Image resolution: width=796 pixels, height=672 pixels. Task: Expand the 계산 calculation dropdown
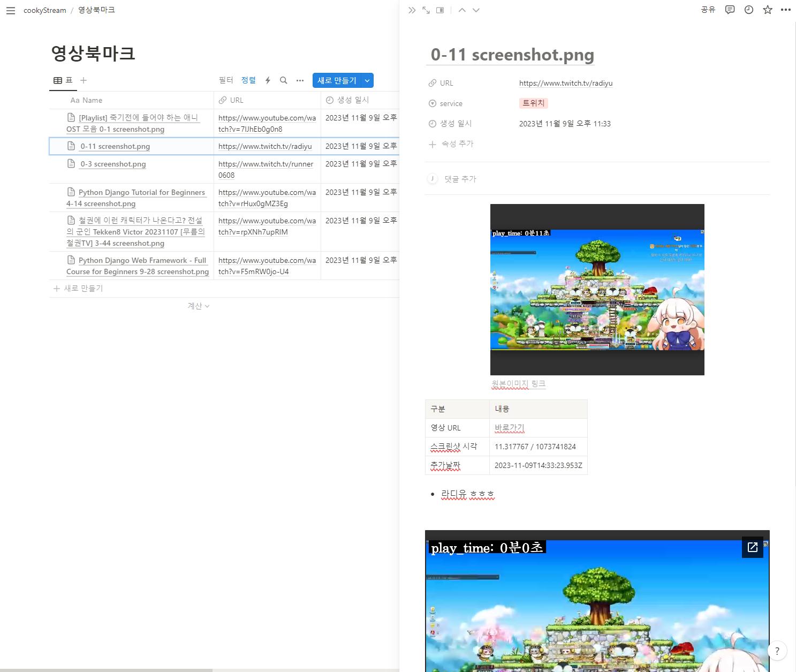[x=199, y=306]
